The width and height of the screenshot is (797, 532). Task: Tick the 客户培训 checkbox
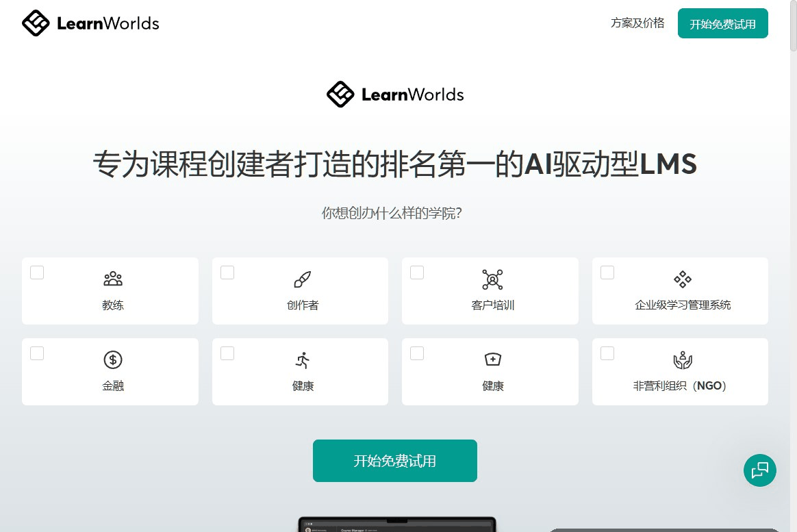[x=417, y=273]
